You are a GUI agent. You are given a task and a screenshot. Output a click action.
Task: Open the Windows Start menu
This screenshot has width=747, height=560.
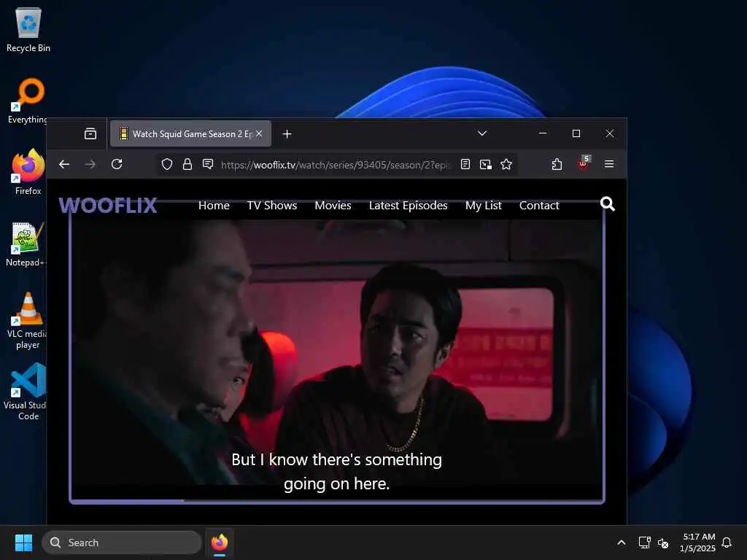tap(23, 542)
